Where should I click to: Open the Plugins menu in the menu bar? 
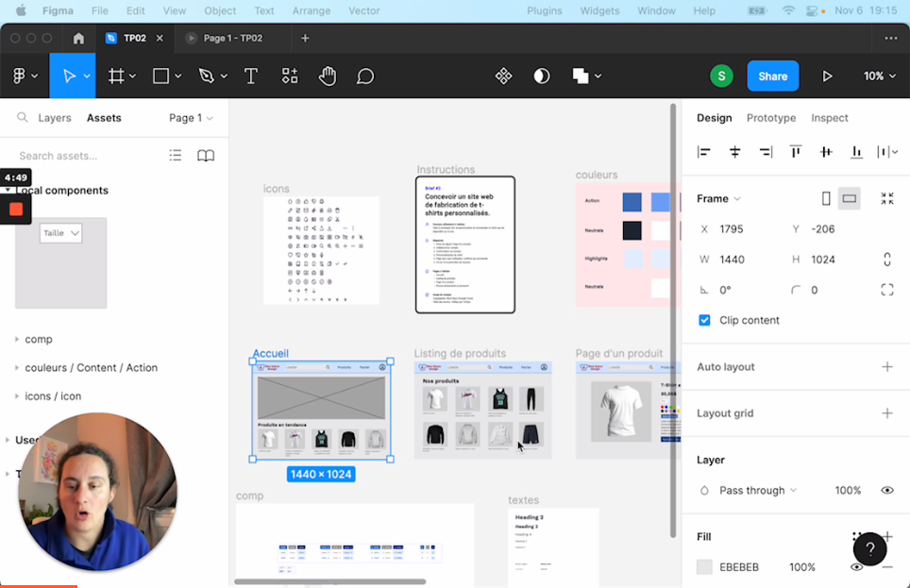click(x=545, y=10)
